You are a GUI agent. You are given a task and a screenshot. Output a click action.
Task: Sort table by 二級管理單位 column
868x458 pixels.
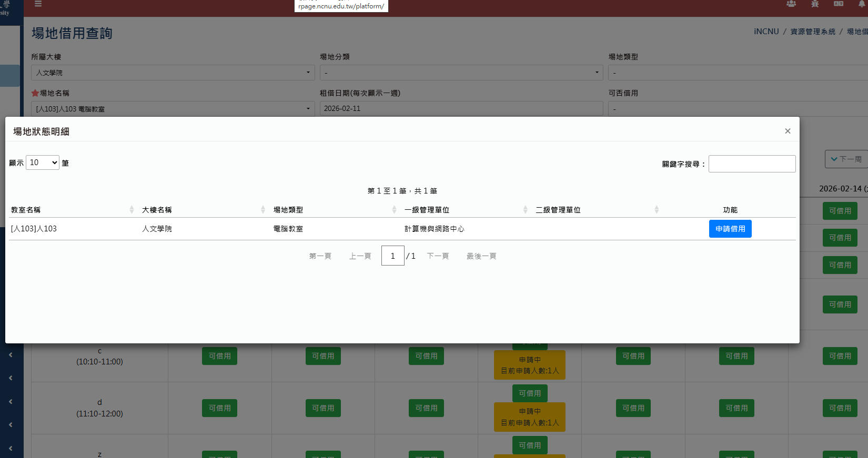[x=597, y=210]
